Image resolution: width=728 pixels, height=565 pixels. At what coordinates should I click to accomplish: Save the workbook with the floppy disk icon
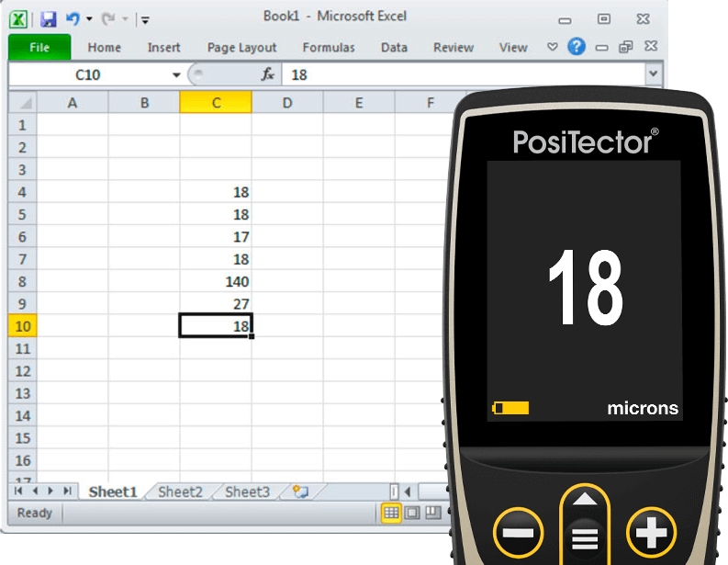coord(49,19)
